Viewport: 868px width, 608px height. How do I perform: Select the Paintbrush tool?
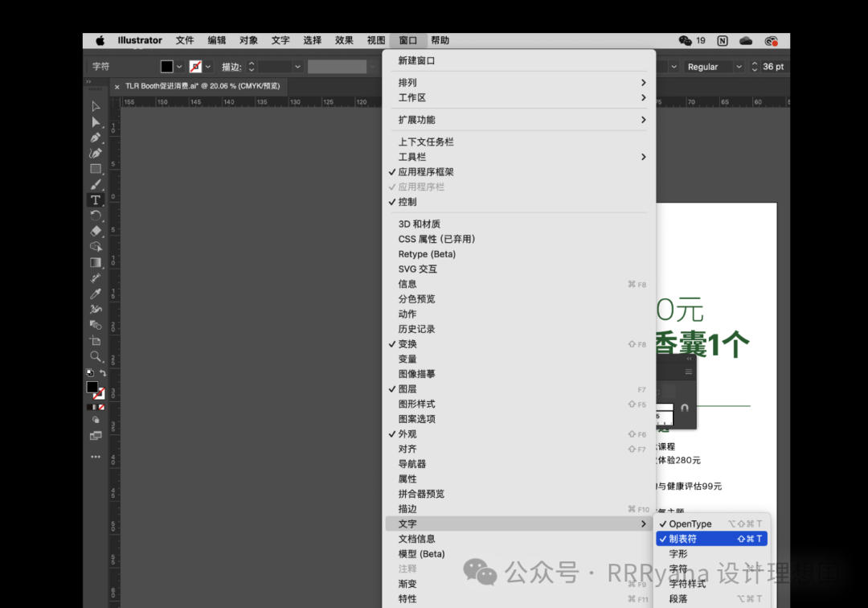point(96,184)
